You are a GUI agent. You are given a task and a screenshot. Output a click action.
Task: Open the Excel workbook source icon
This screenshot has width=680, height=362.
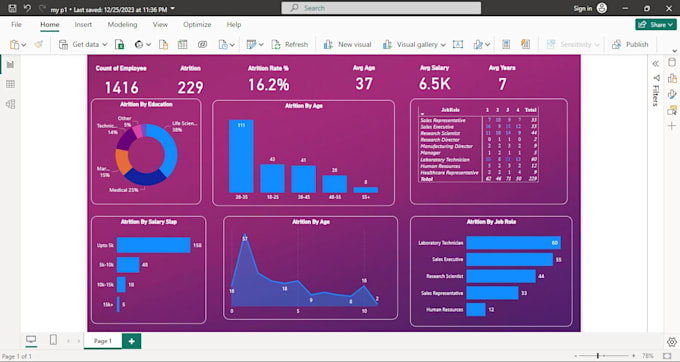pos(119,44)
